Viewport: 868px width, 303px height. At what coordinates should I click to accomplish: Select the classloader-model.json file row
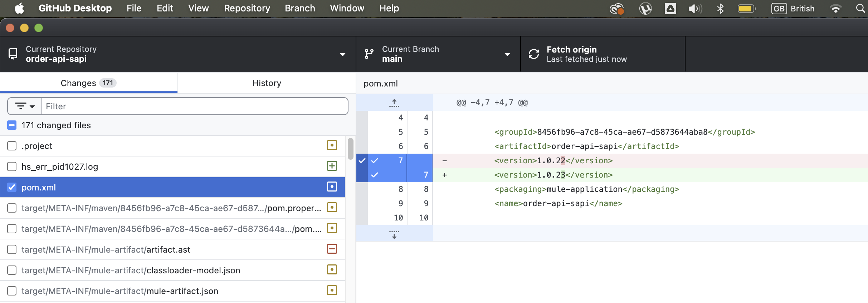[172, 270]
